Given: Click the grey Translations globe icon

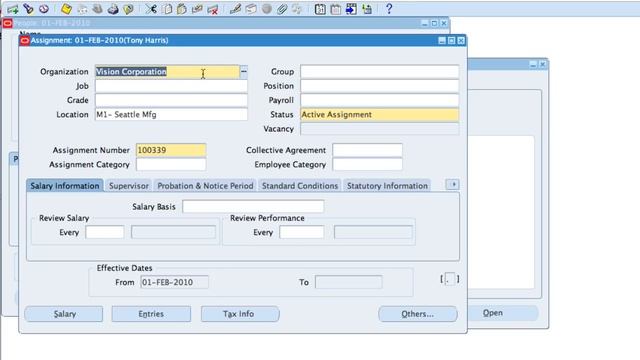Looking at the screenshot, I should (267, 9).
